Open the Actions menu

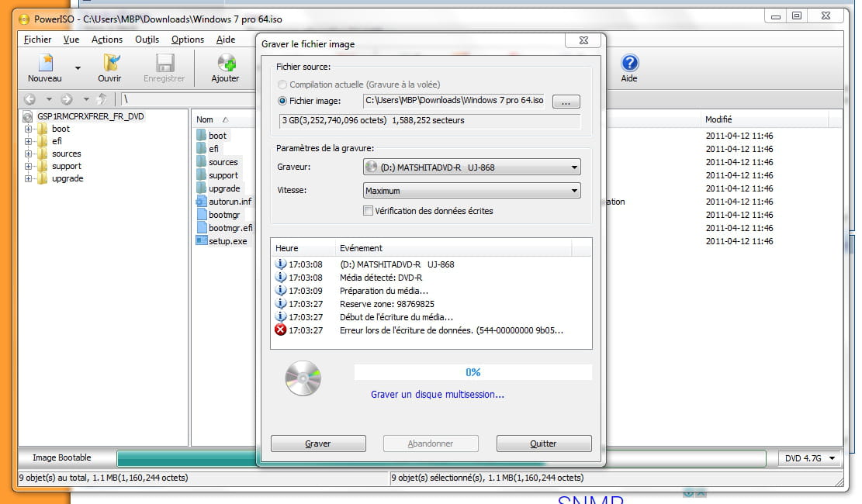[x=107, y=40]
